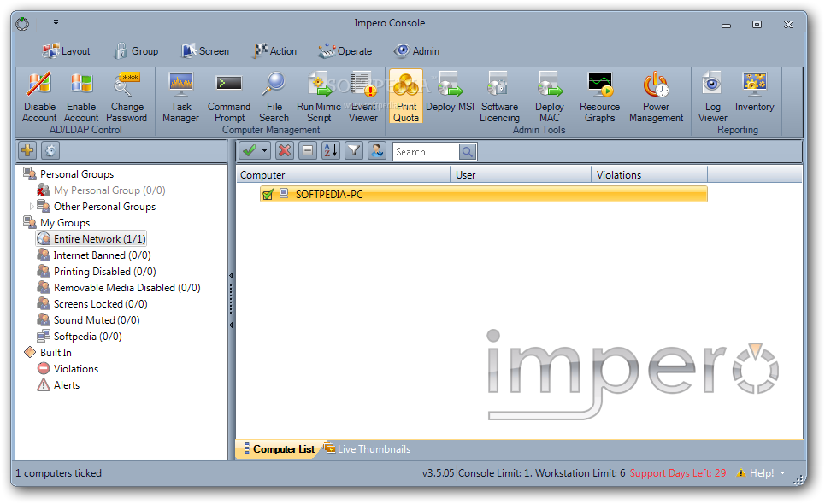This screenshot has height=504, width=825.
Task: Switch to the Action ribbon tab
Action: pyautogui.click(x=275, y=51)
